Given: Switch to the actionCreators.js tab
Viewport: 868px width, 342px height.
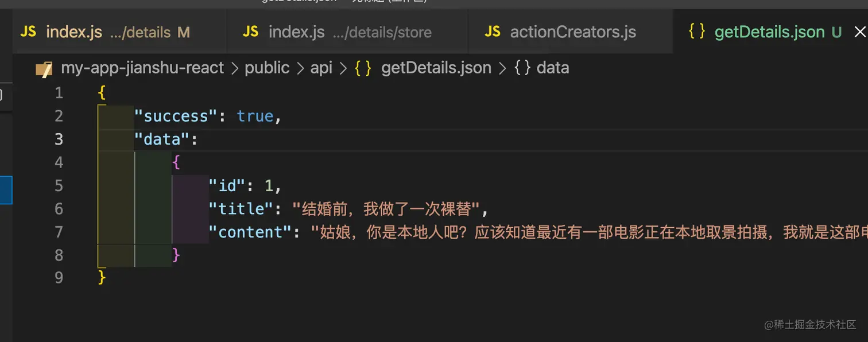Looking at the screenshot, I should click(x=573, y=32).
